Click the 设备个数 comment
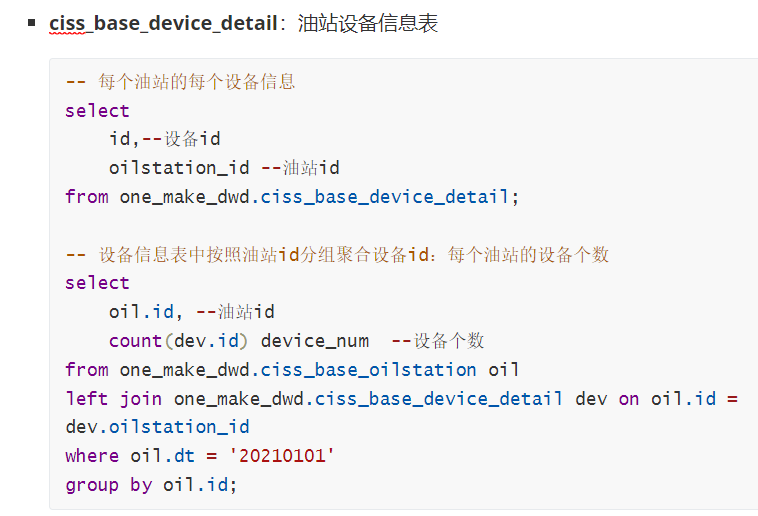The height and width of the screenshot is (516, 758). coord(438,340)
